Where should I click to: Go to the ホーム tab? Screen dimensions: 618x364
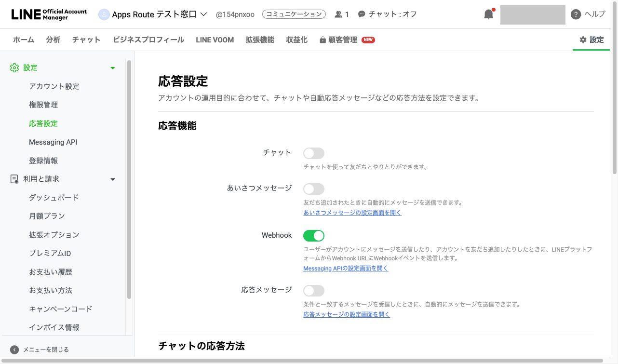point(24,40)
